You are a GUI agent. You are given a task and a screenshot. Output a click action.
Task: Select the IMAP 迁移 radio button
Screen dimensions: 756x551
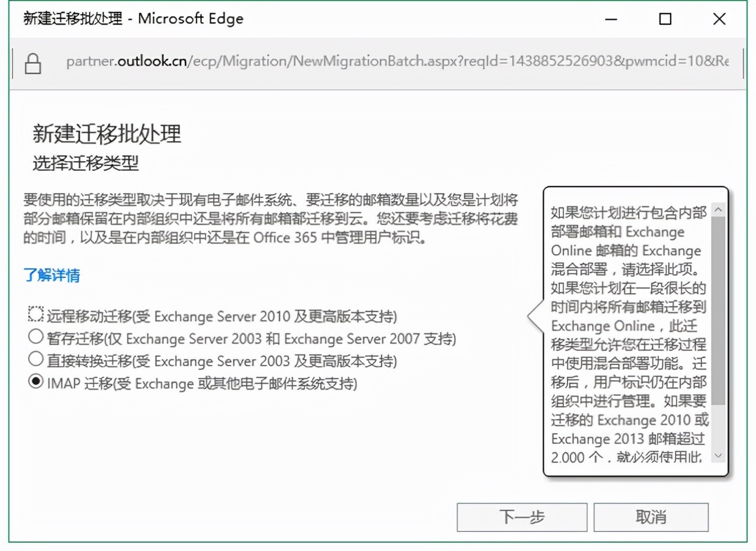36,380
